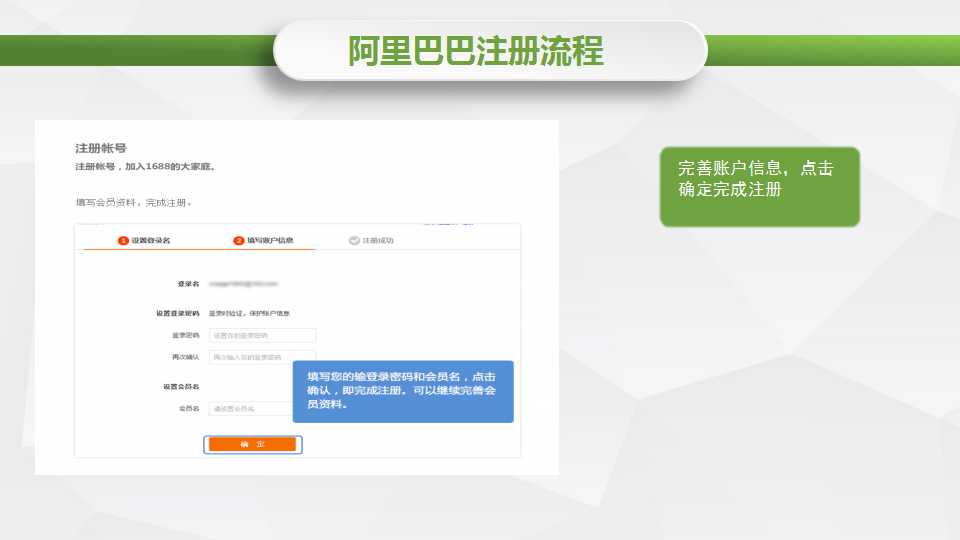Select the green 完善账户信息 callout box
The height and width of the screenshot is (540, 960).
click(759, 187)
